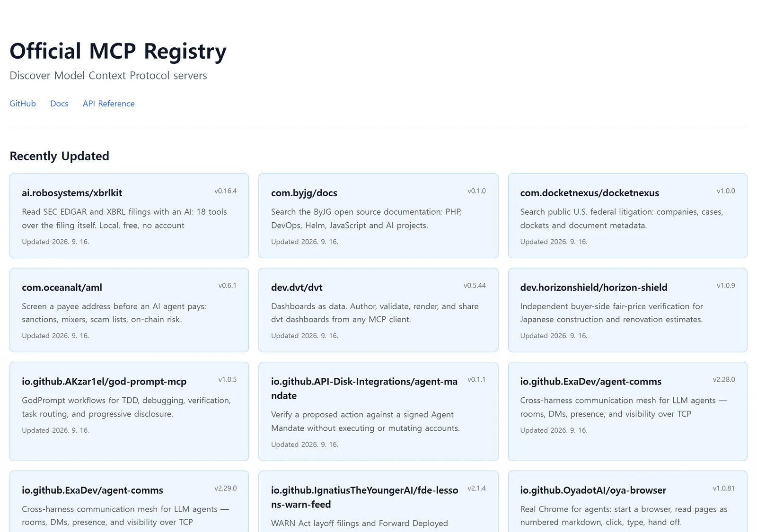
Task: Click version v0.1.1 on agent-mandate card
Action: (477, 380)
